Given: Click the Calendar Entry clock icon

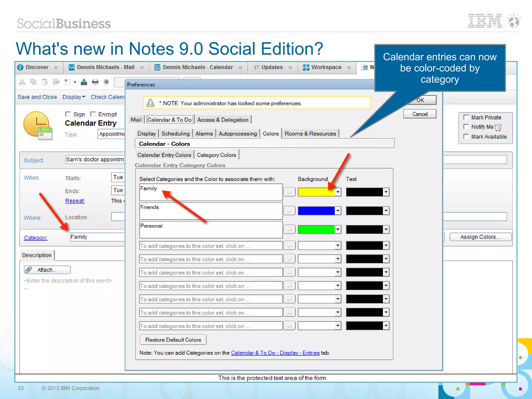Looking at the screenshot, I should tap(38, 126).
